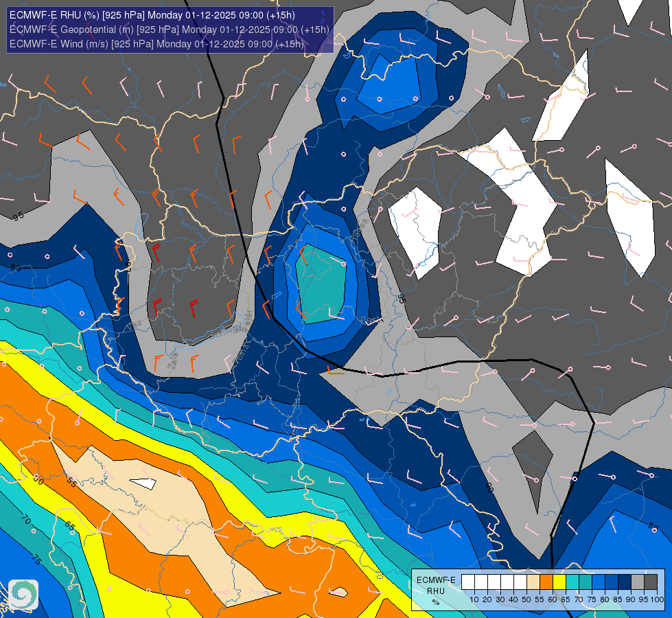Viewport: 672px width, 618px height.
Task: Click the legend tick label 10
Action: (474, 599)
